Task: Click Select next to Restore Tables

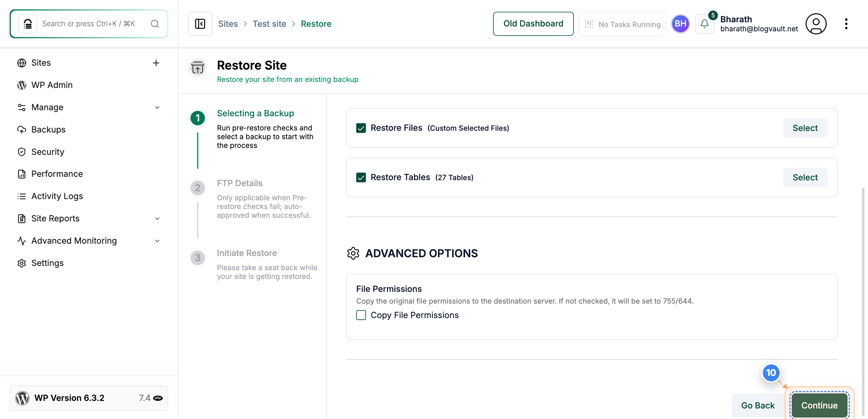Action: point(805,177)
